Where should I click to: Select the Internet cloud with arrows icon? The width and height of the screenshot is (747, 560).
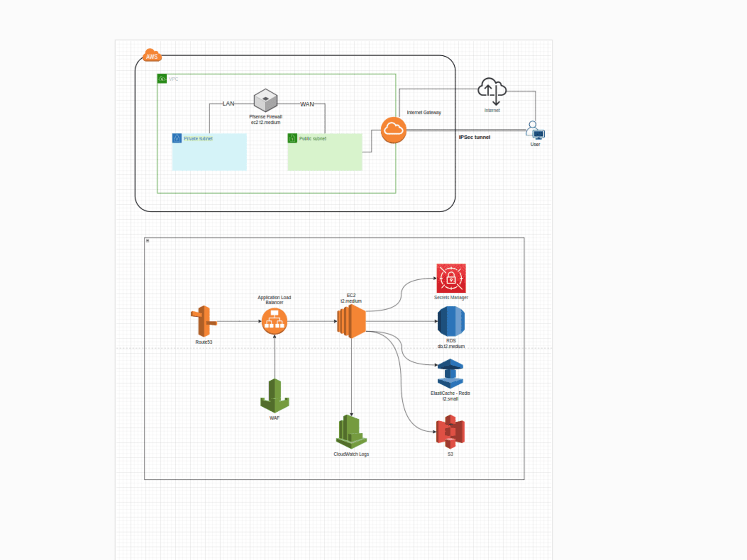(492, 92)
